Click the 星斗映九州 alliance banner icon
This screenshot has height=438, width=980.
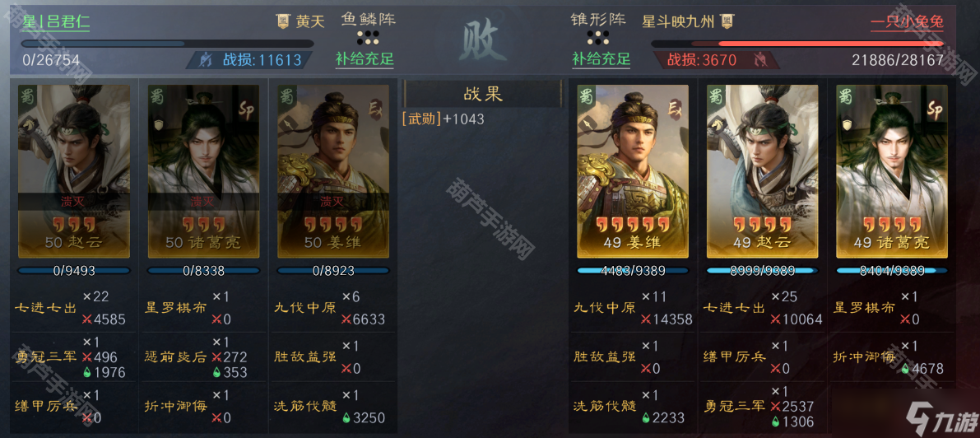click(727, 21)
